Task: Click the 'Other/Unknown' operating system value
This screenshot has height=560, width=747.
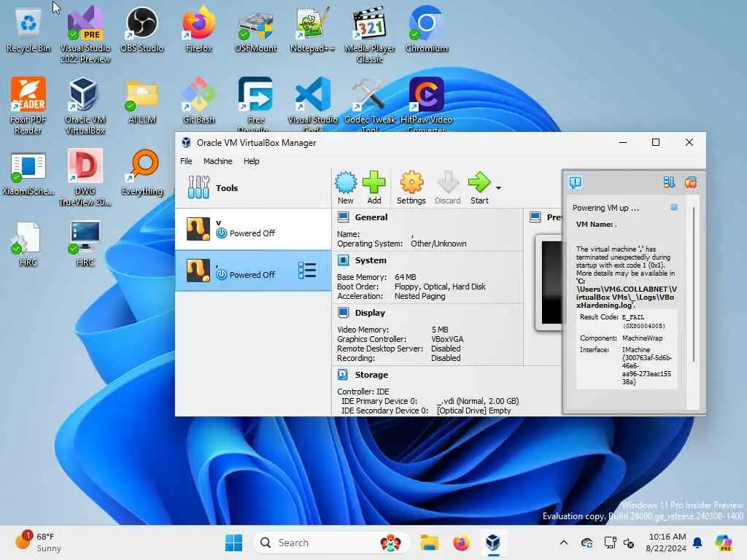Action: tap(438, 244)
